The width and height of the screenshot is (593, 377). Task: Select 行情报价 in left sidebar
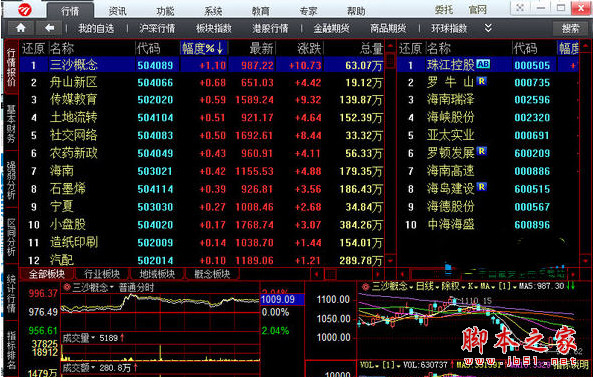pos(11,67)
